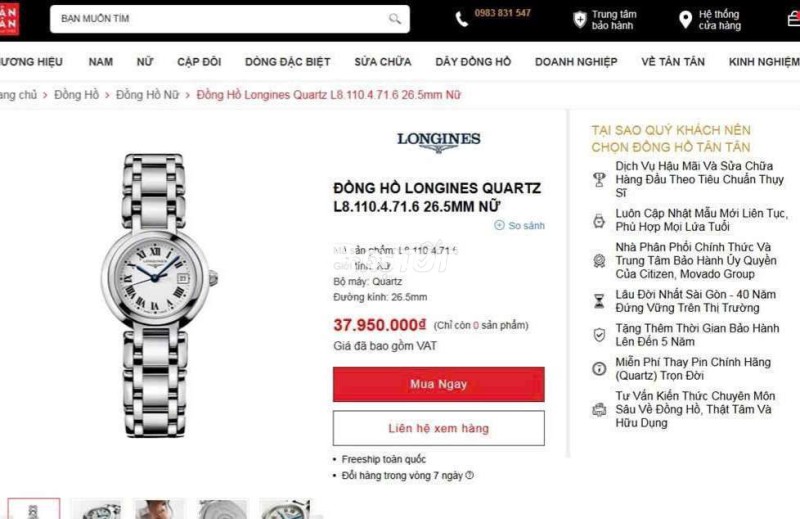Click the phone handset icon
800x519 pixels.
click(461, 19)
